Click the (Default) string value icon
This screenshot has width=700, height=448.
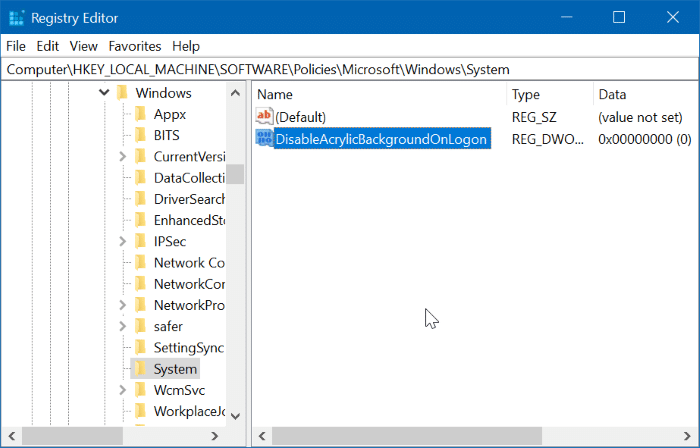[264, 116]
